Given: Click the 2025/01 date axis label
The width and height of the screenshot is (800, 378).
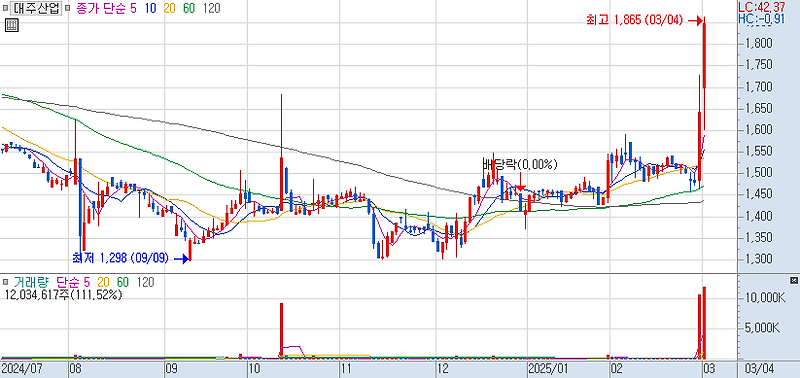Looking at the screenshot, I should point(548,368).
